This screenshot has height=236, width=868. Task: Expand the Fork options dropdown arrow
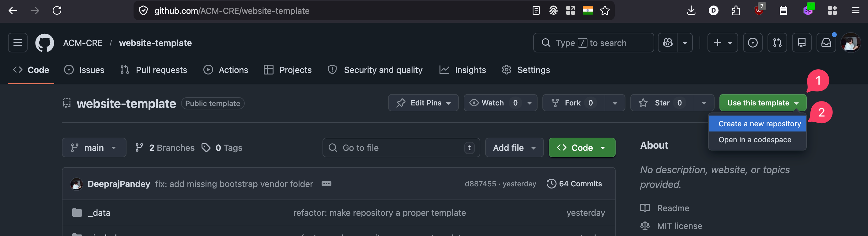pos(615,103)
